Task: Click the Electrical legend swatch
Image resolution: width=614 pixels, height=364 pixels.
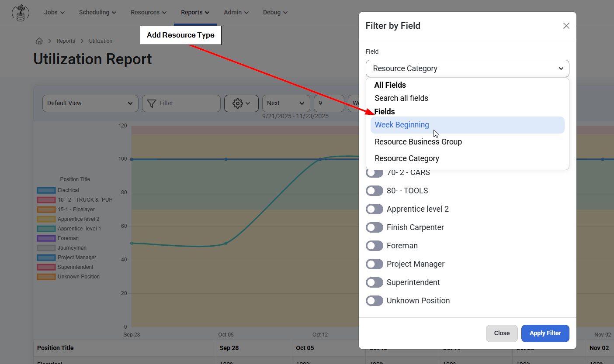Action: 46,190
